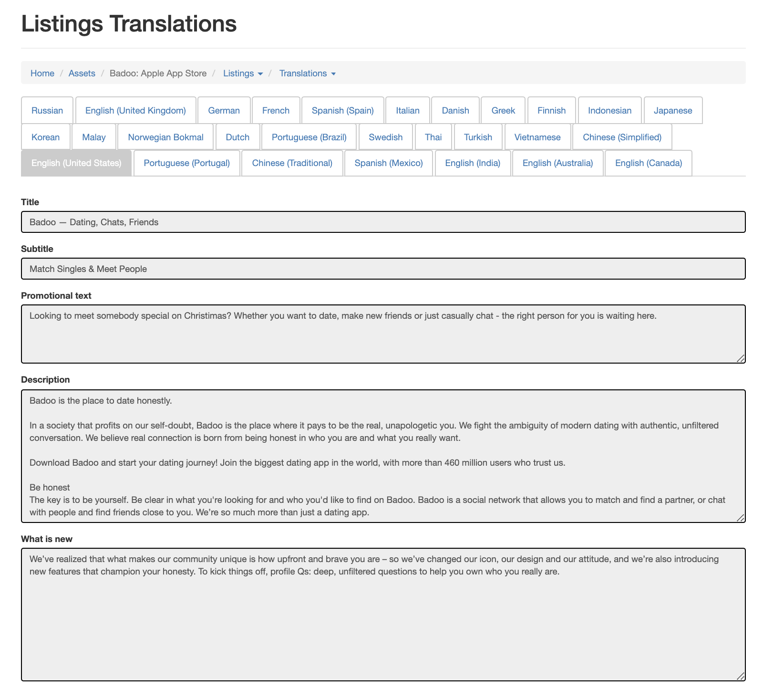
Task: Switch to the Thai tab
Action: (x=433, y=137)
